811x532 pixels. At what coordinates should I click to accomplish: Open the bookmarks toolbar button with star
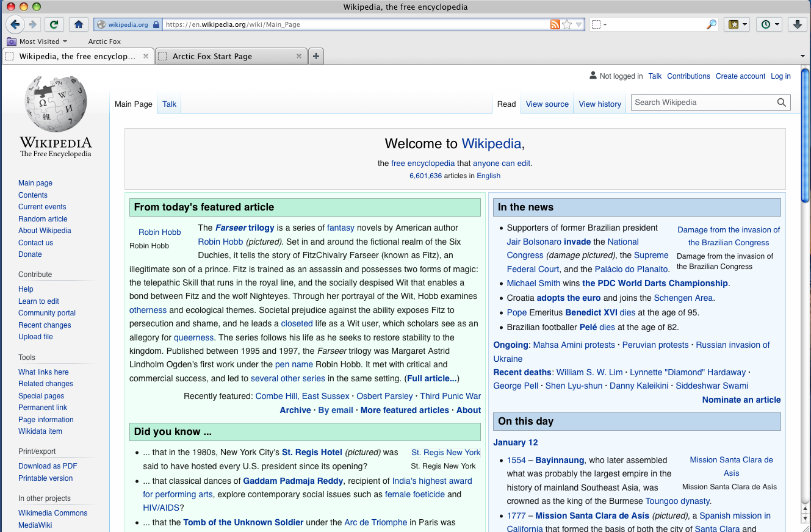point(737,24)
